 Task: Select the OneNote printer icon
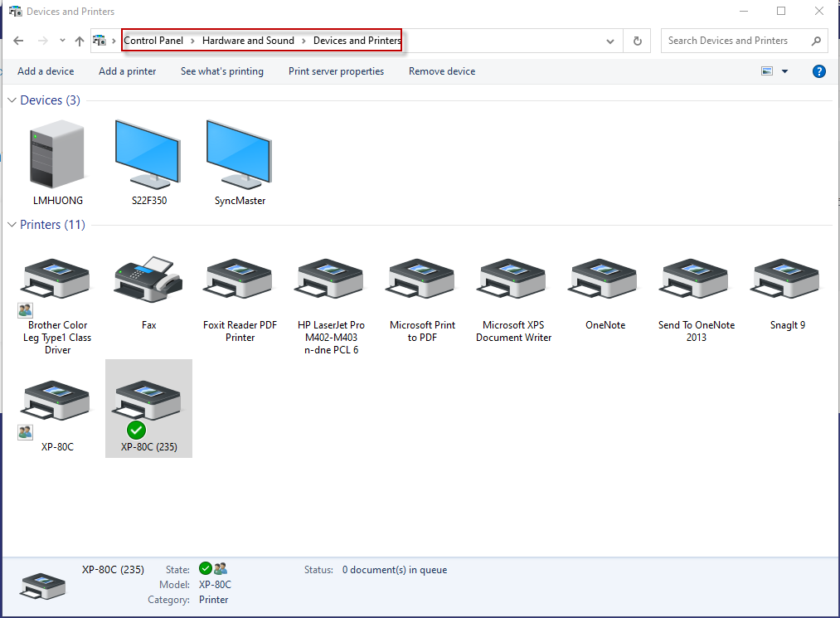pos(604,279)
